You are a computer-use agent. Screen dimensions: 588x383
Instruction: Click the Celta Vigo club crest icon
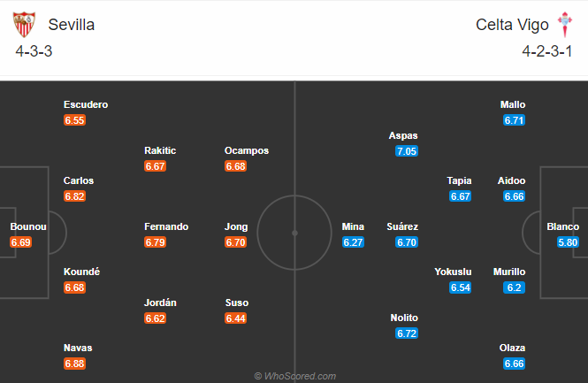pyautogui.click(x=565, y=25)
